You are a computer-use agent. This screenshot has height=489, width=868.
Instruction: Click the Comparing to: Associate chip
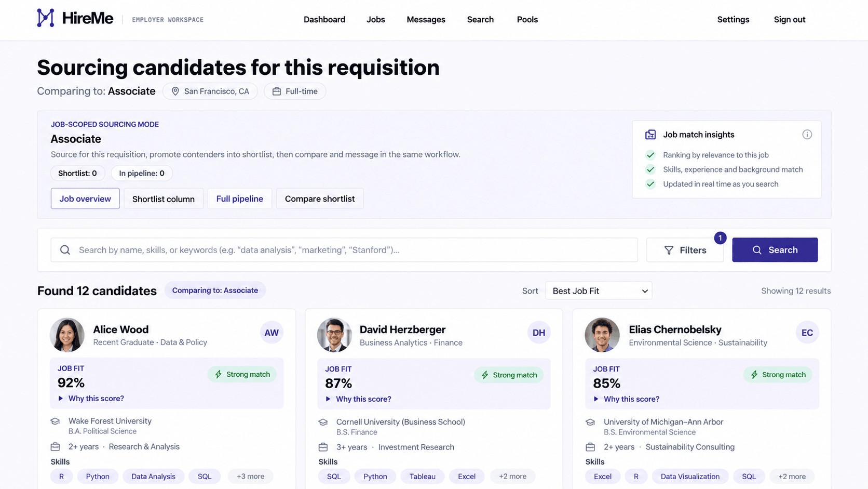(215, 290)
